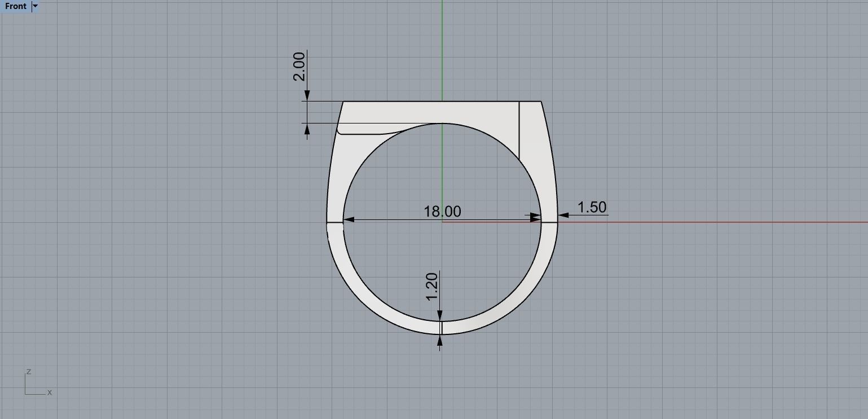Select the 1.50 side thickness dimension text

tap(592, 207)
